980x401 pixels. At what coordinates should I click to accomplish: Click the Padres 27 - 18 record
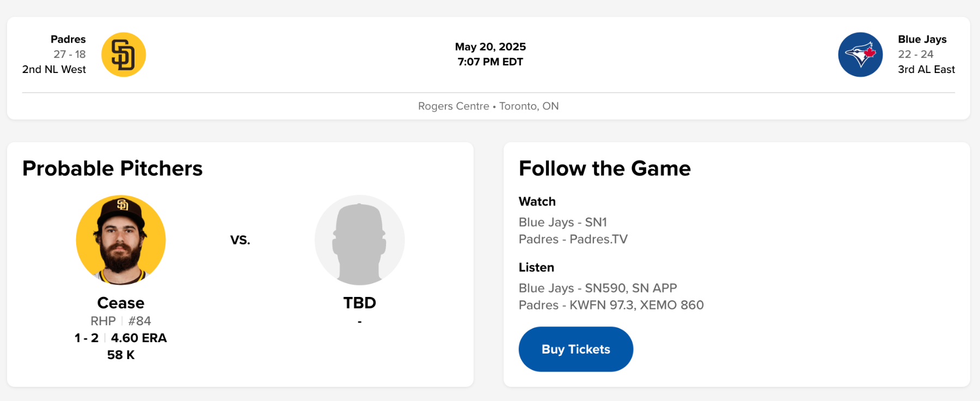pyautogui.click(x=69, y=54)
